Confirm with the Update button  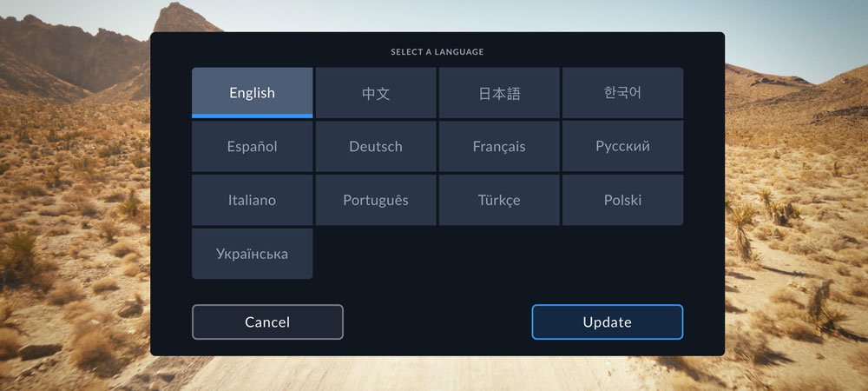[608, 321]
